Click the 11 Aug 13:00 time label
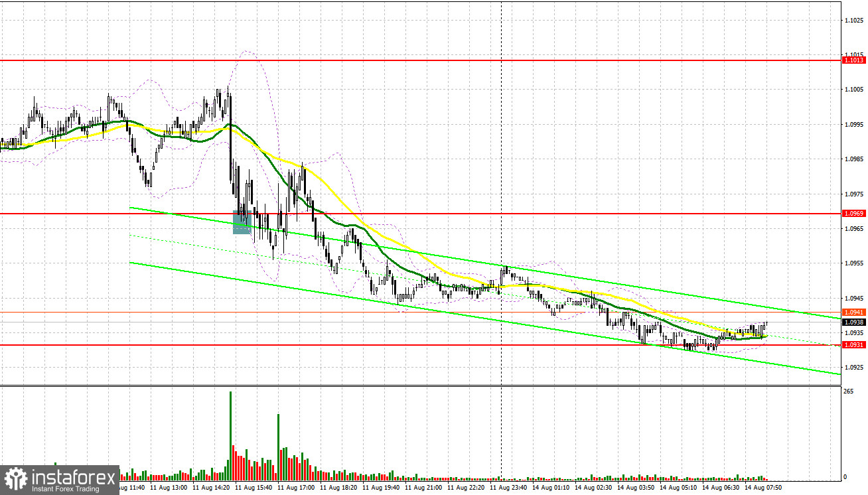The image size is (868, 495). point(170,488)
